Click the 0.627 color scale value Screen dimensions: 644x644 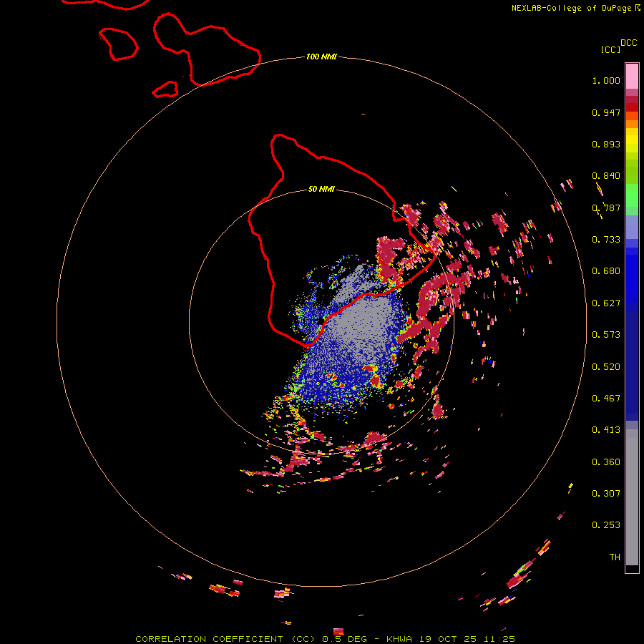(606, 303)
